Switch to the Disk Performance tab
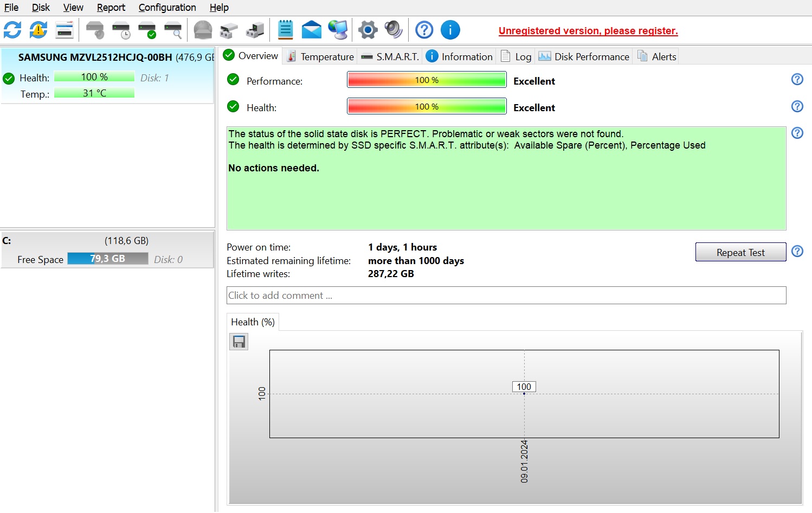The width and height of the screenshot is (812, 513). point(584,56)
